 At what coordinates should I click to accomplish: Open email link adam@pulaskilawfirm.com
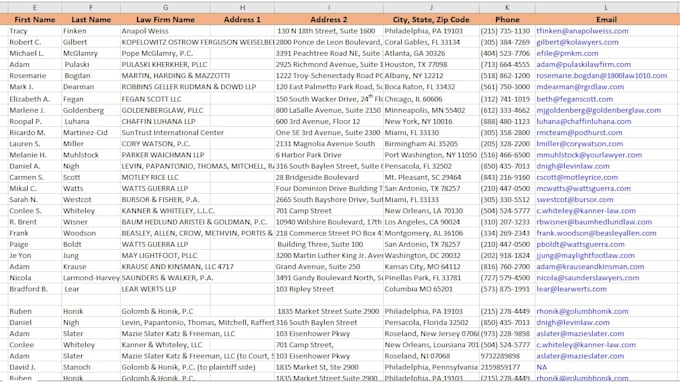[x=584, y=65]
